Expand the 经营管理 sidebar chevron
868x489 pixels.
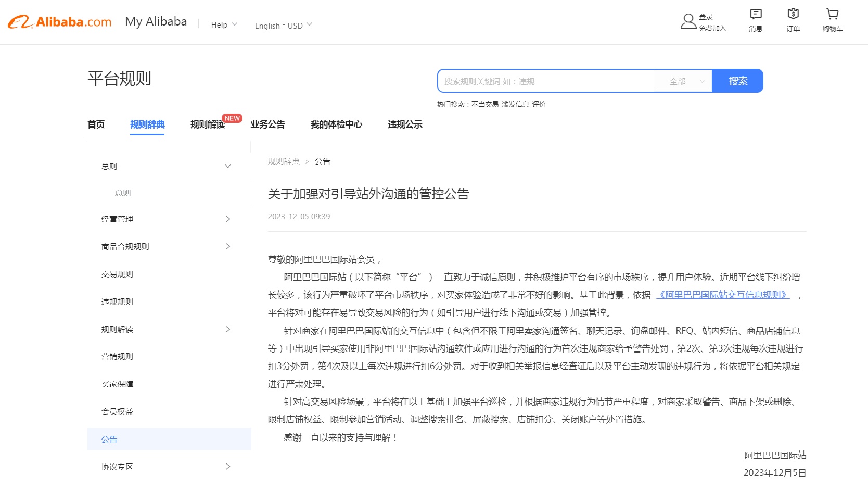pos(228,219)
